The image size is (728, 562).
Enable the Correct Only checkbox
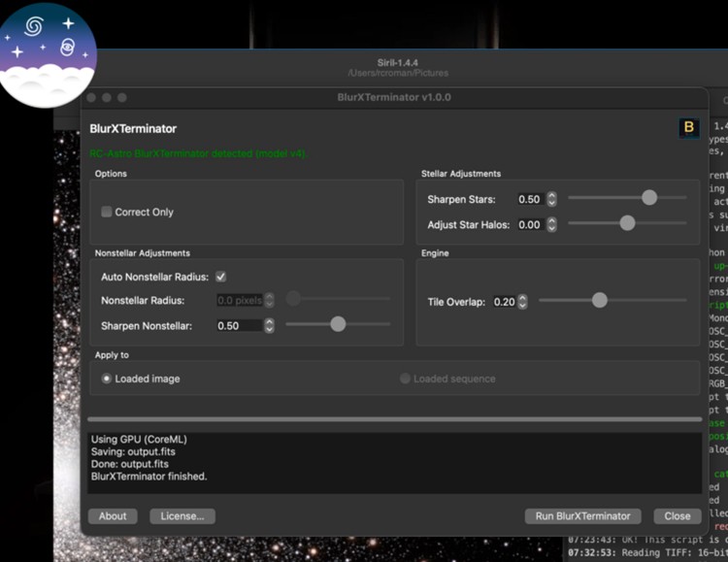(107, 212)
